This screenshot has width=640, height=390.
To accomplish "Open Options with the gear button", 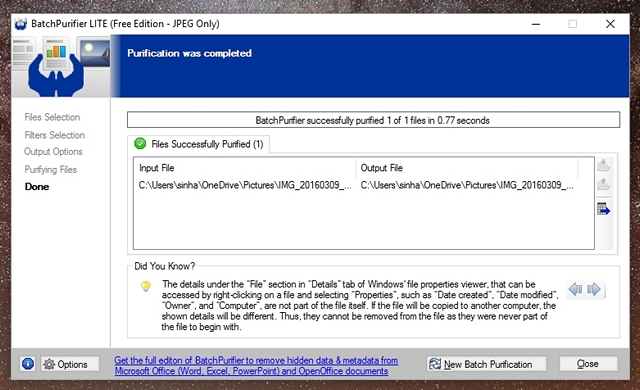I will pos(70,364).
